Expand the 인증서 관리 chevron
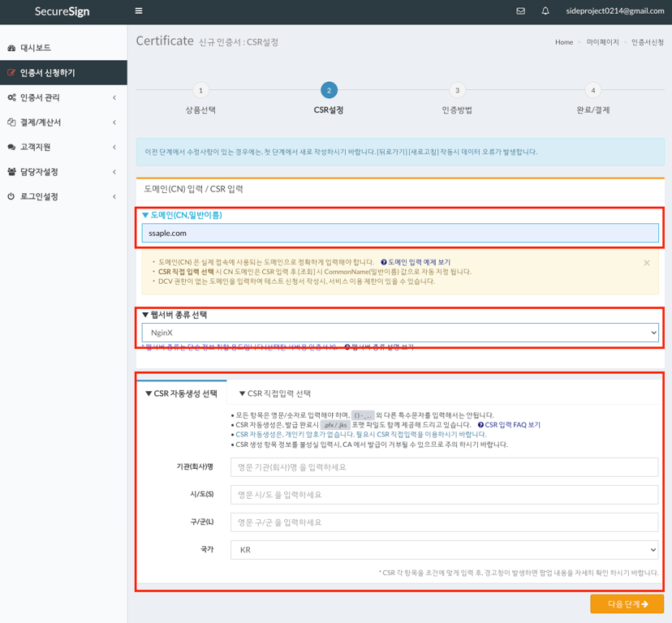Image resolution: width=672 pixels, height=623 pixels. [x=114, y=97]
